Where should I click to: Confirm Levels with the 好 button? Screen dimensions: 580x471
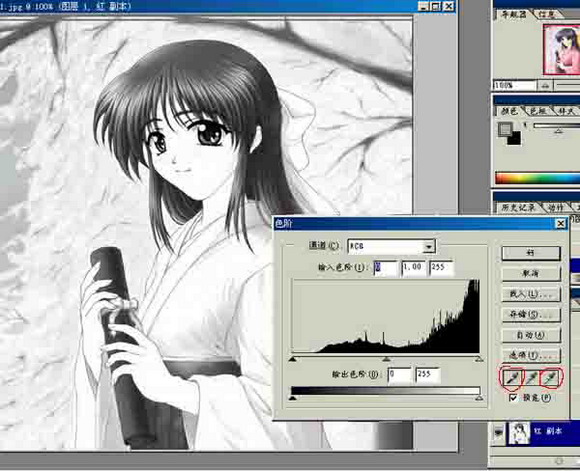click(x=531, y=253)
